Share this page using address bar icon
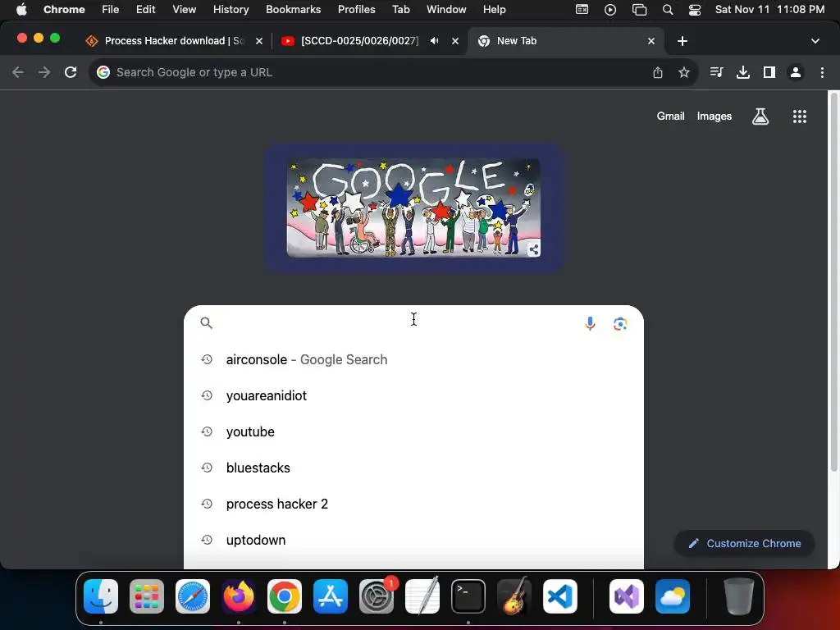This screenshot has width=840, height=630. click(x=658, y=72)
